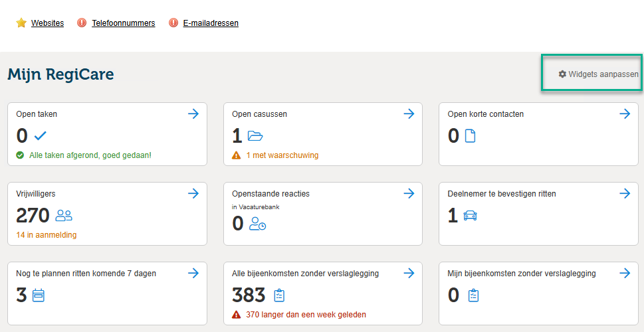Open the Telefoonnummers link
The height and width of the screenshot is (332, 644).
(x=123, y=23)
